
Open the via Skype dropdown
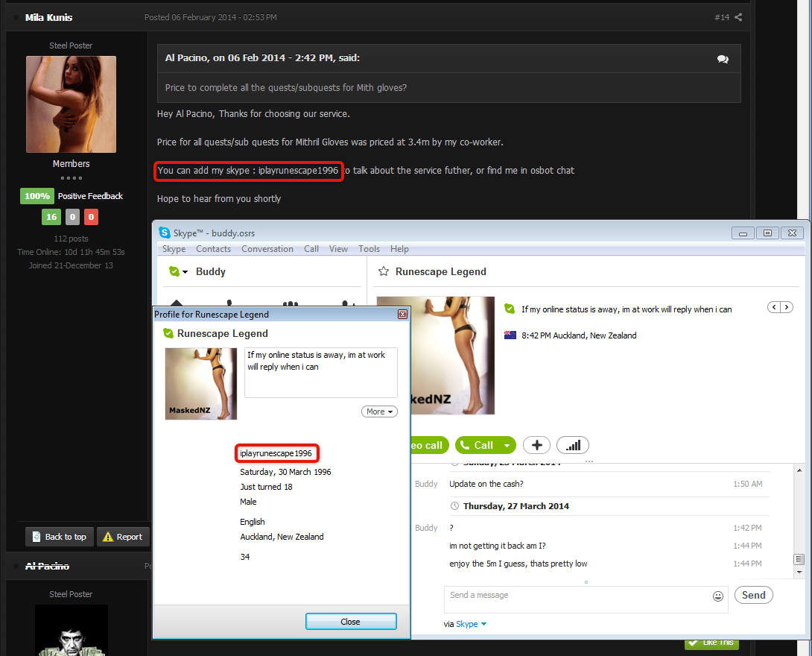point(472,624)
